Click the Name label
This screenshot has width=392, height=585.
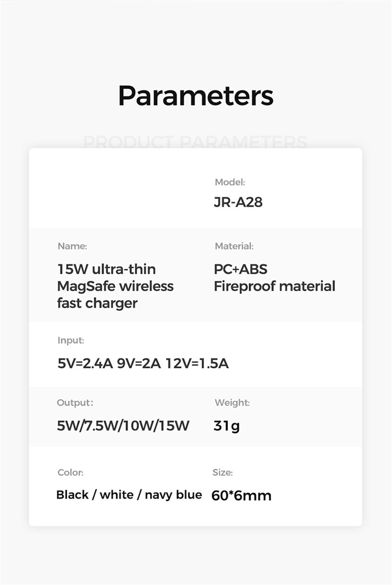pos(72,246)
